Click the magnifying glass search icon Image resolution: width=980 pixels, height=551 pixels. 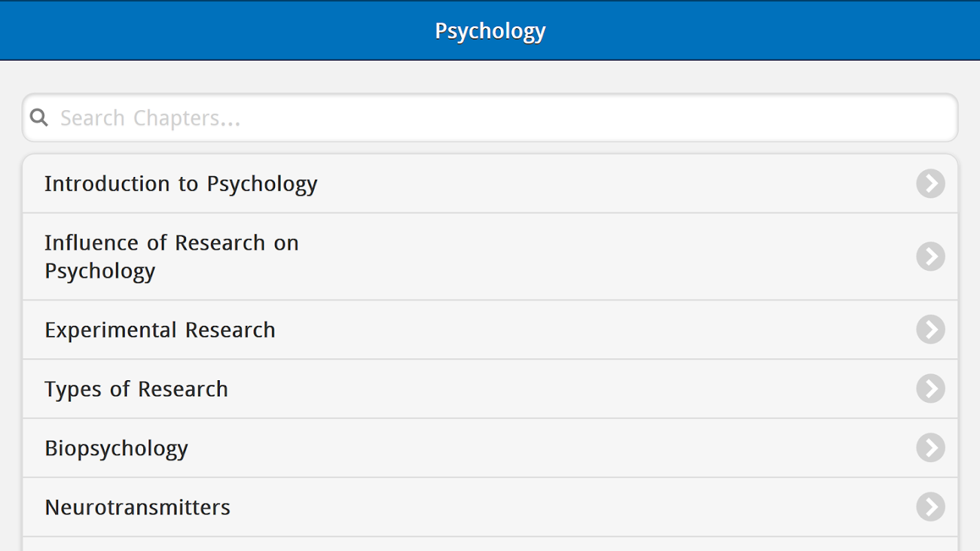(x=39, y=118)
